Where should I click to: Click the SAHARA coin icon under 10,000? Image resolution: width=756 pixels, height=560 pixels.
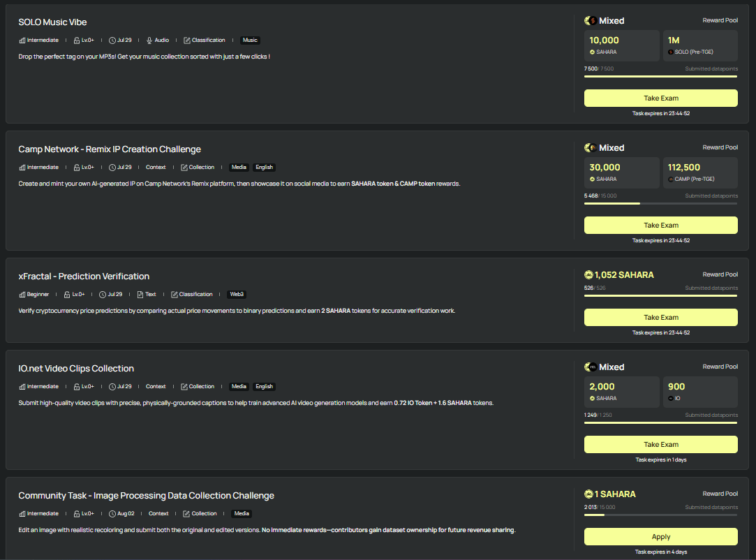592,52
